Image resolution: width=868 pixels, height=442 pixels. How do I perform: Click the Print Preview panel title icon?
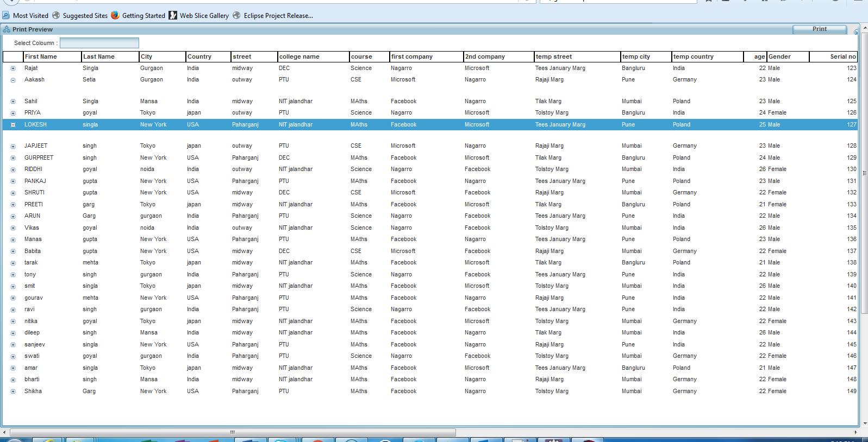pyautogui.click(x=7, y=29)
